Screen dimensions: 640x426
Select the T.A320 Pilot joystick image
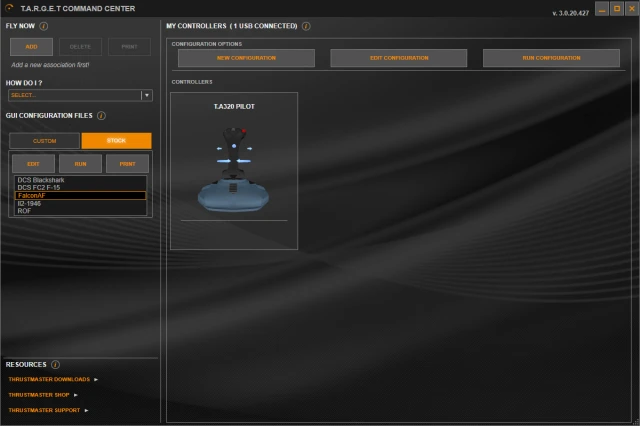click(233, 170)
